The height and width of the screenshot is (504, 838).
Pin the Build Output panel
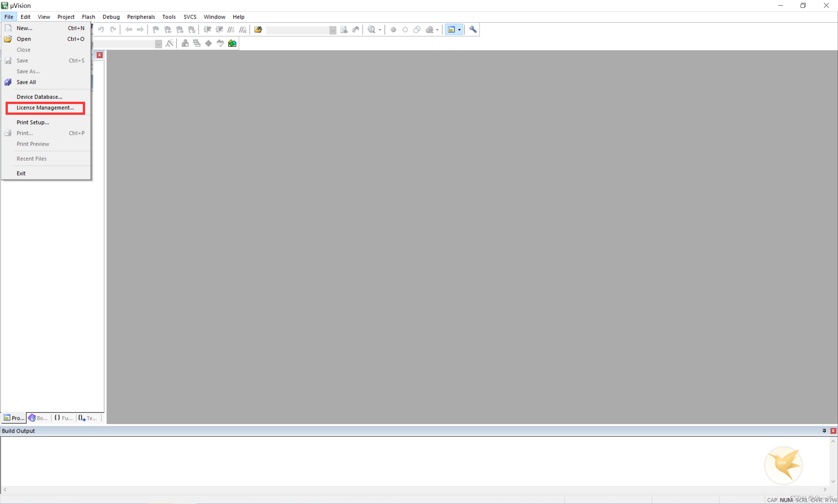pyautogui.click(x=824, y=431)
